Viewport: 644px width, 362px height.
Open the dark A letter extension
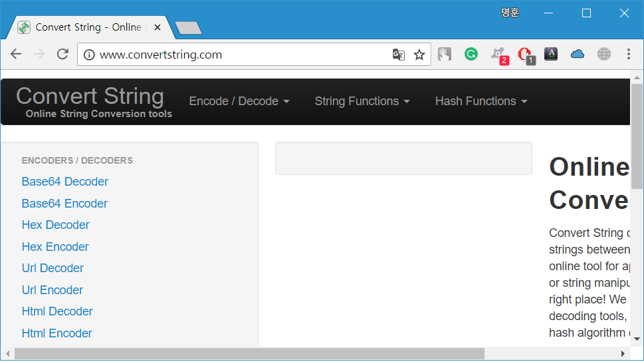click(551, 54)
